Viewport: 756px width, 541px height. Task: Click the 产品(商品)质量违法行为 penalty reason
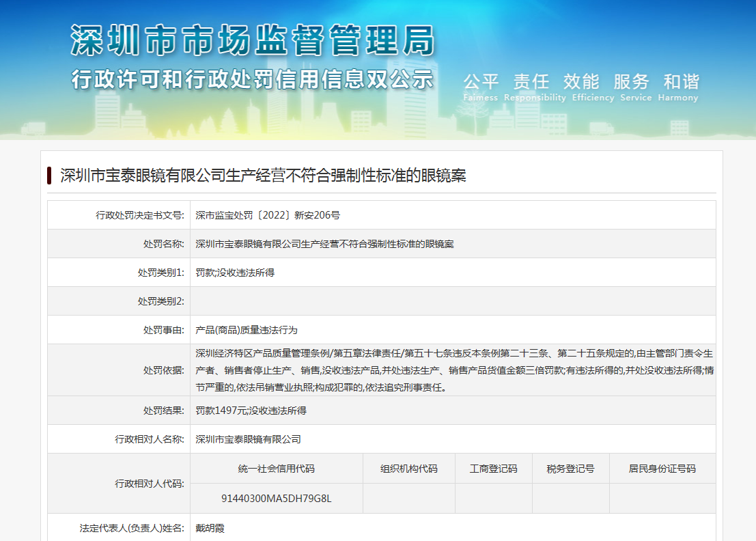point(247,330)
